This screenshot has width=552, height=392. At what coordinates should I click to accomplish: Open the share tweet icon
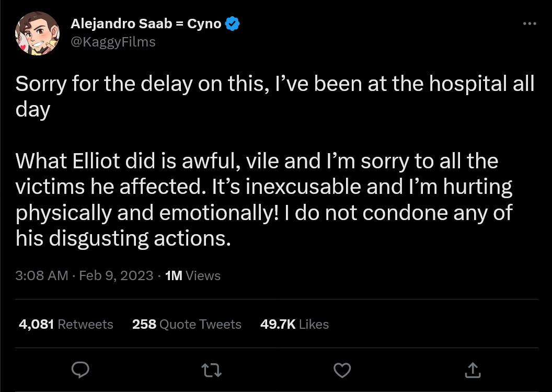[x=473, y=371]
